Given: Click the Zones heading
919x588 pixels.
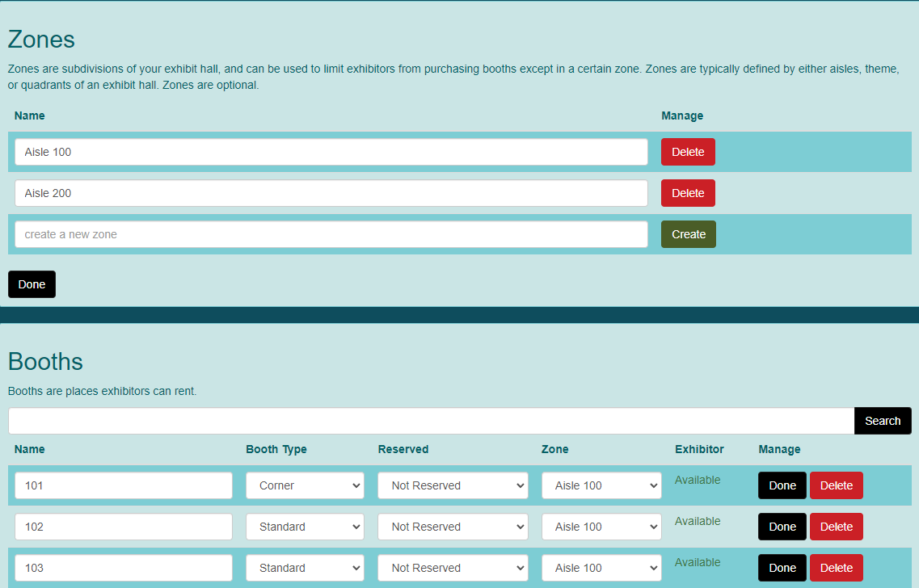Looking at the screenshot, I should (41, 40).
